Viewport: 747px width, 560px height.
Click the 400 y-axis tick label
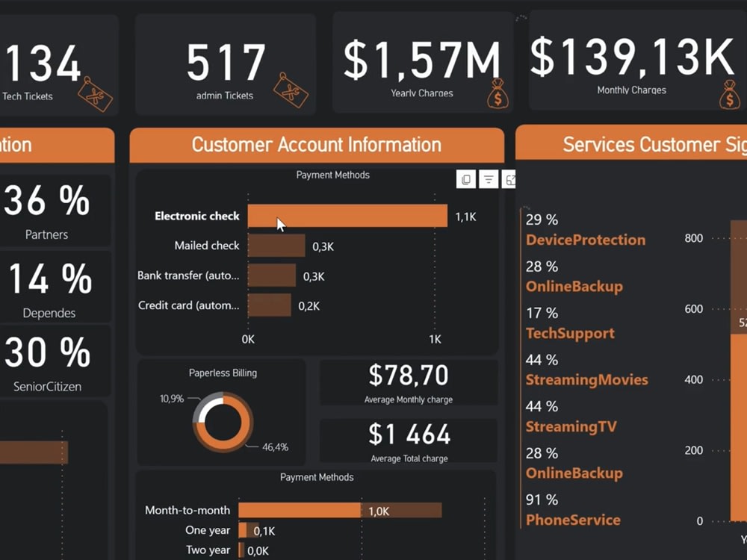694,379
